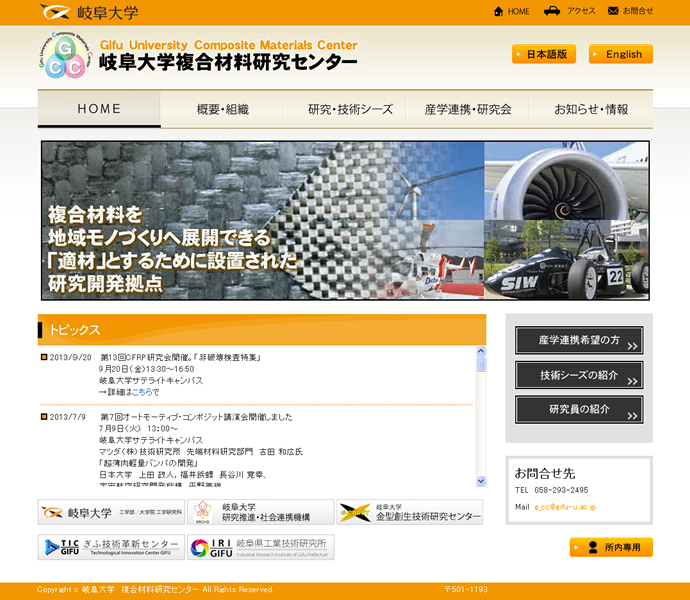
Task: Click the footer copyright text
Action: pos(155,589)
